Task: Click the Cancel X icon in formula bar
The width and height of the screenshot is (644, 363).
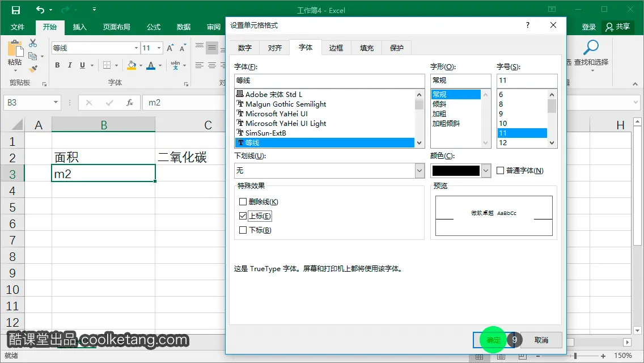Action: coord(88,102)
